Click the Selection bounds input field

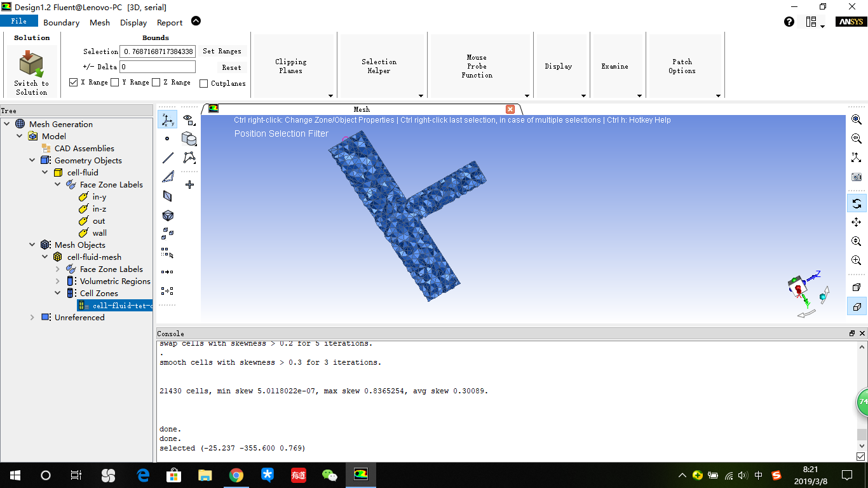157,51
